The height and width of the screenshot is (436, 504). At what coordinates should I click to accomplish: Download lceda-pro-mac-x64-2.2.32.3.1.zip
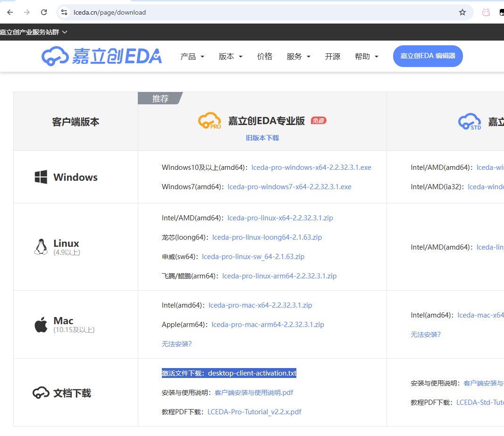(260, 305)
